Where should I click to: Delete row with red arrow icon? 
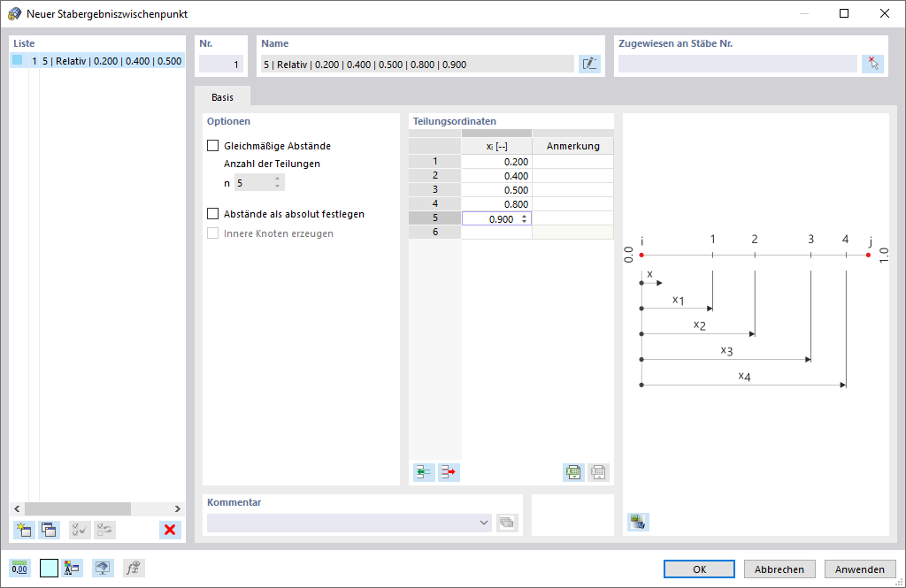[449, 472]
